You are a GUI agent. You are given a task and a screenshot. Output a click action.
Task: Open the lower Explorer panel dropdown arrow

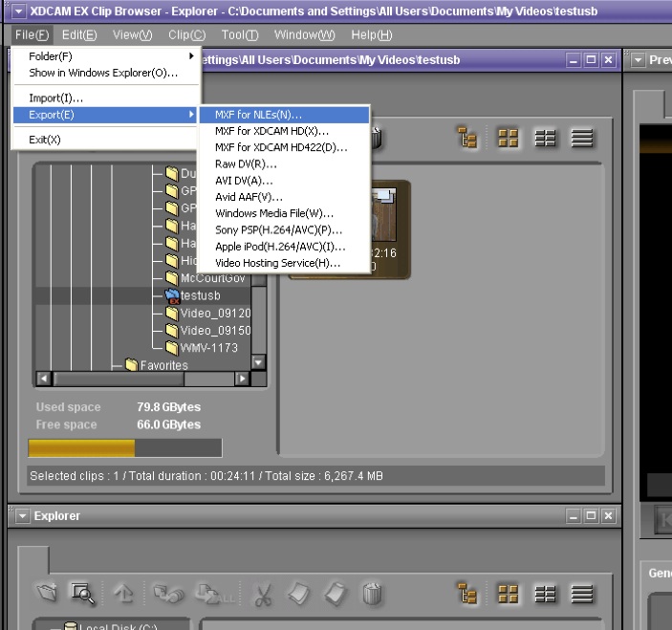(x=22, y=516)
